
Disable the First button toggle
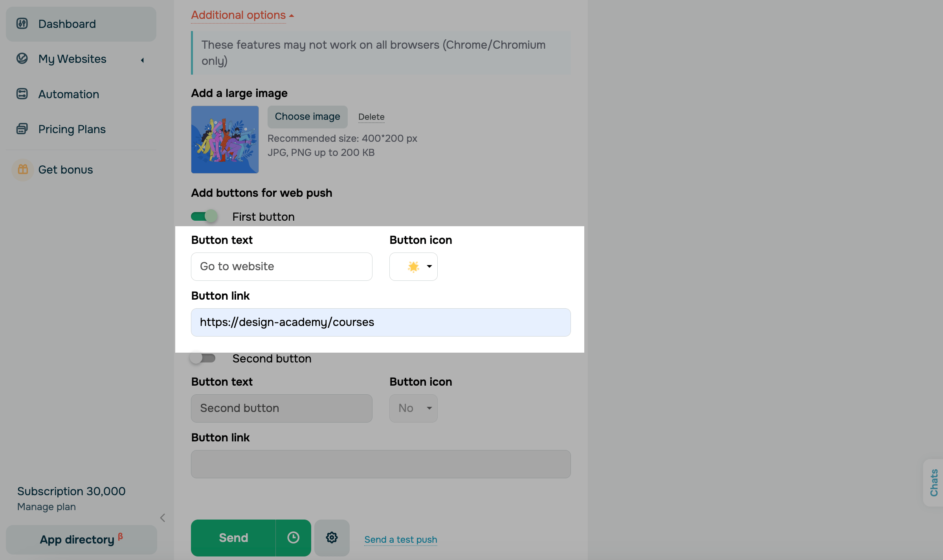click(204, 216)
